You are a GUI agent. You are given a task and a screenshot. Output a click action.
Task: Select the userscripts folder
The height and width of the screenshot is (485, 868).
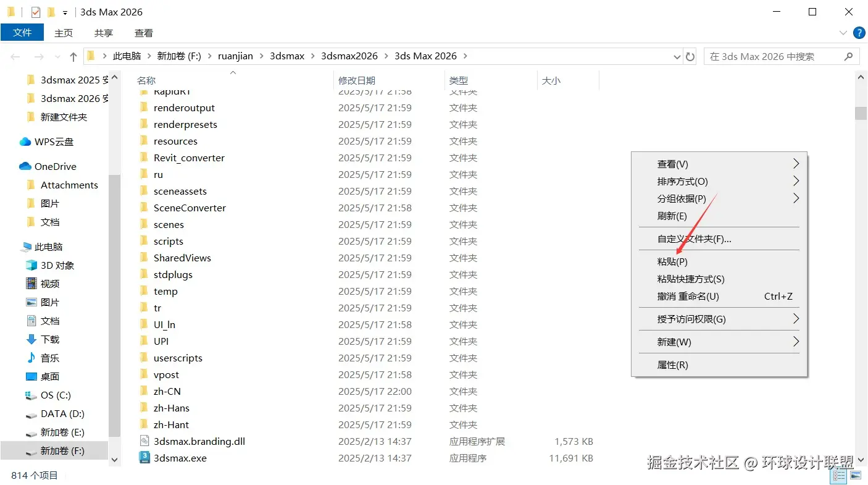178,358
